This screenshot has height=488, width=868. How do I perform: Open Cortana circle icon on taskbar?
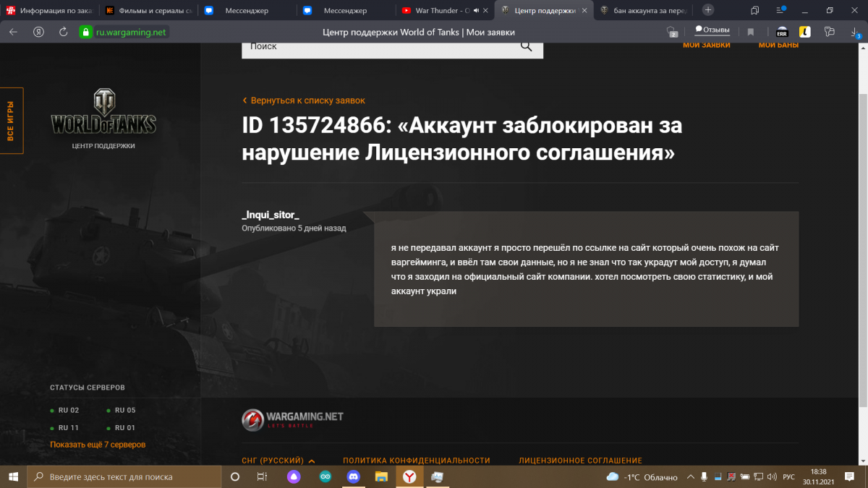(x=235, y=477)
